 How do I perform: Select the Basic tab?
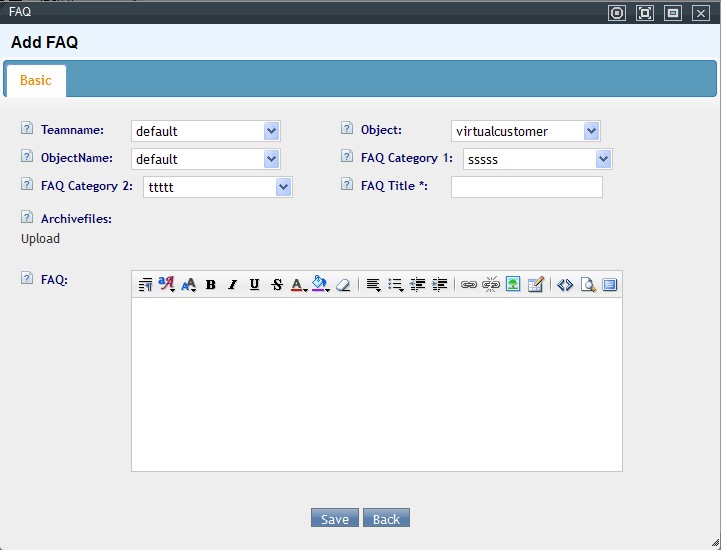[x=36, y=81]
